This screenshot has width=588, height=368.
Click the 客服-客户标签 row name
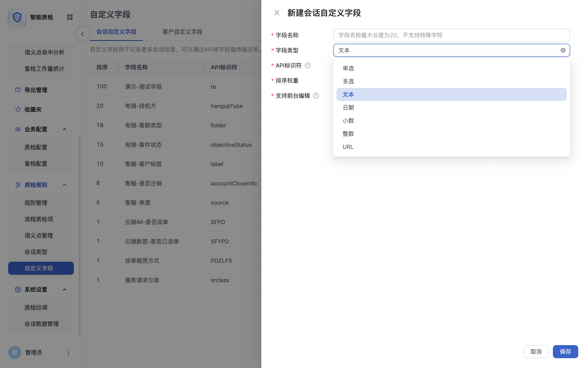coord(143,164)
